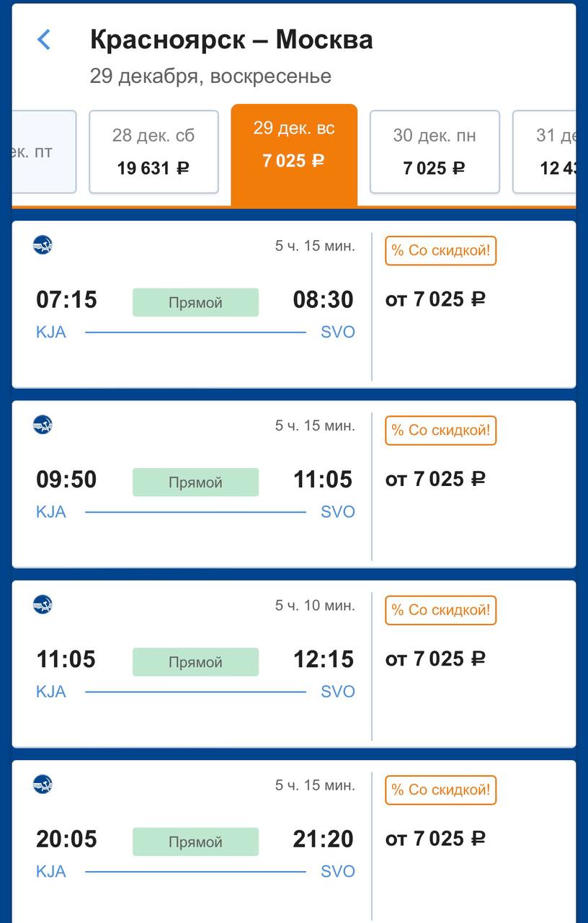Select the 30 дек. пн date tab

point(435,151)
